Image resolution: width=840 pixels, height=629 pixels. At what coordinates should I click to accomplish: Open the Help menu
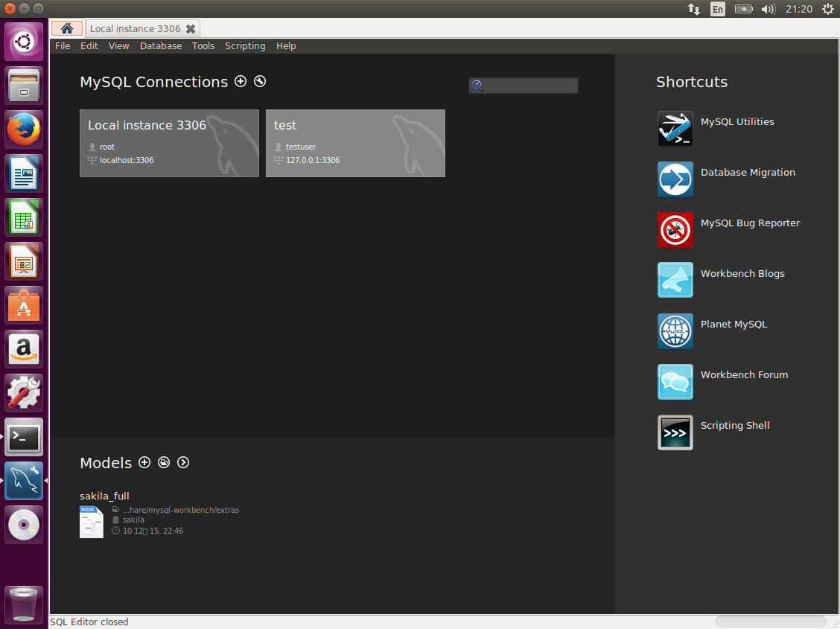pos(286,46)
